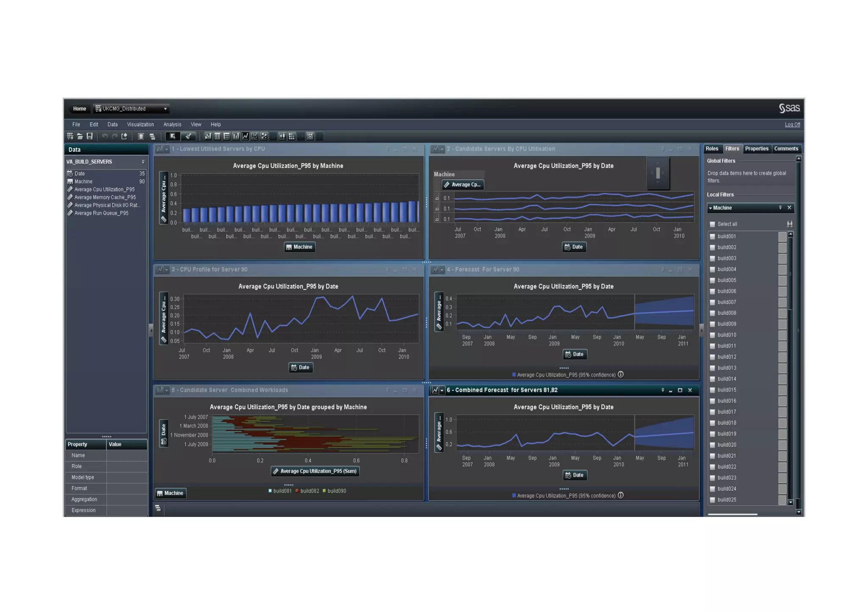Enable the build012 filter checkbox
Screen dimensions: 868x613
coord(712,357)
